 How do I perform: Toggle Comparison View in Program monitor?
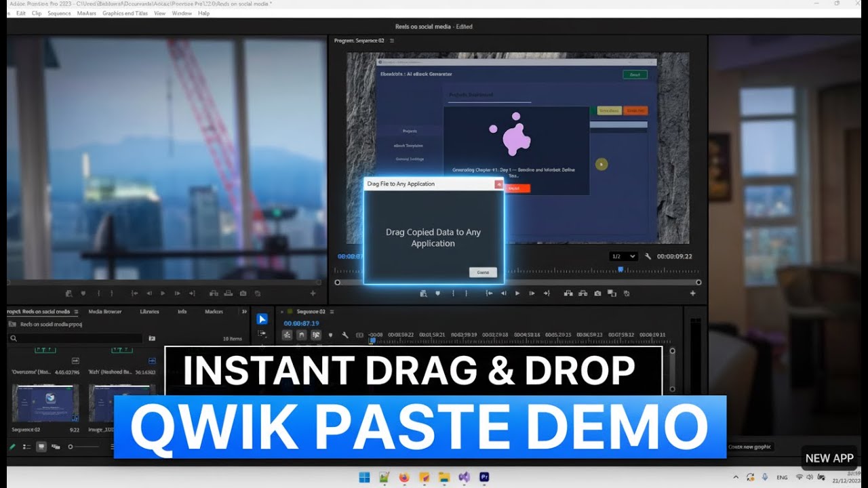point(612,293)
